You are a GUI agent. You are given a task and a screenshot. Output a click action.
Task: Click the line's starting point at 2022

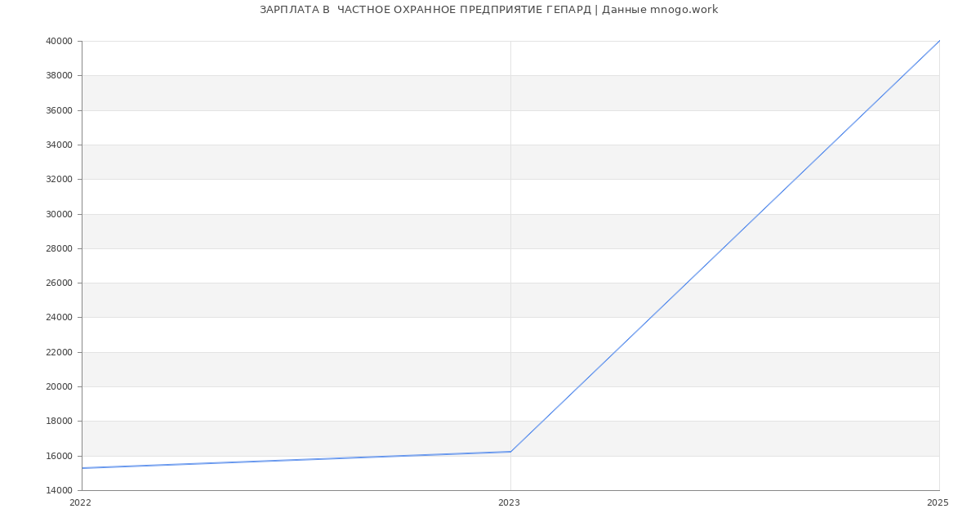(82, 468)
